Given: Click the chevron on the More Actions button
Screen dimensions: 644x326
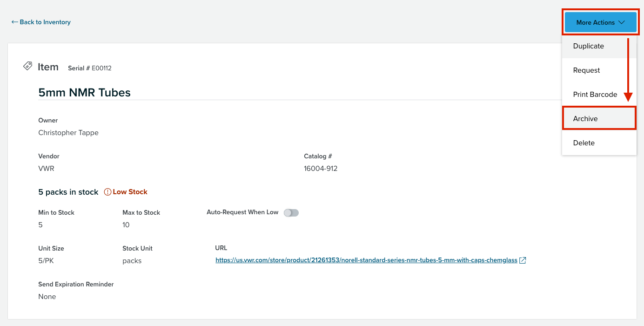Looking at the screenshot, I should (622, 22).
